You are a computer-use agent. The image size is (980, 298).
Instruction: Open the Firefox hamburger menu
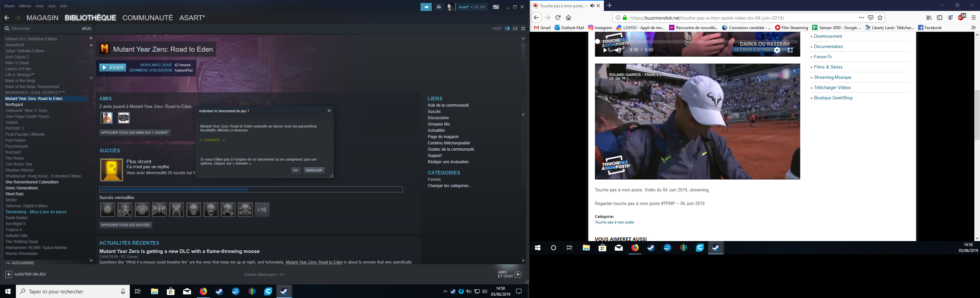(973, 18)
